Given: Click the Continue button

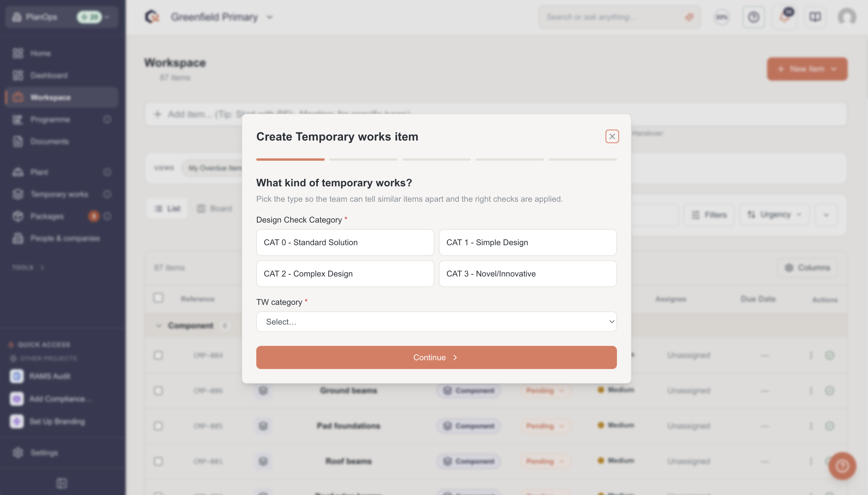Looking at the screenshot, I should [436, 357].
